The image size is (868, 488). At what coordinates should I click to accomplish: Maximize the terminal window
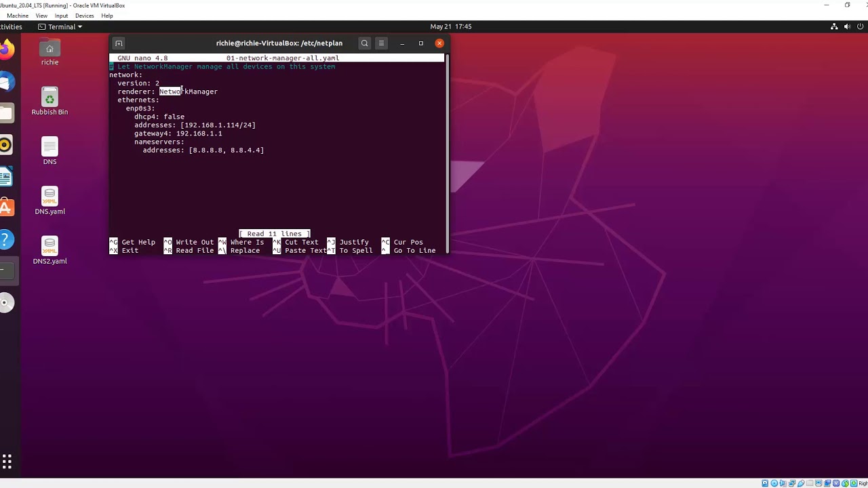(420, 43)
